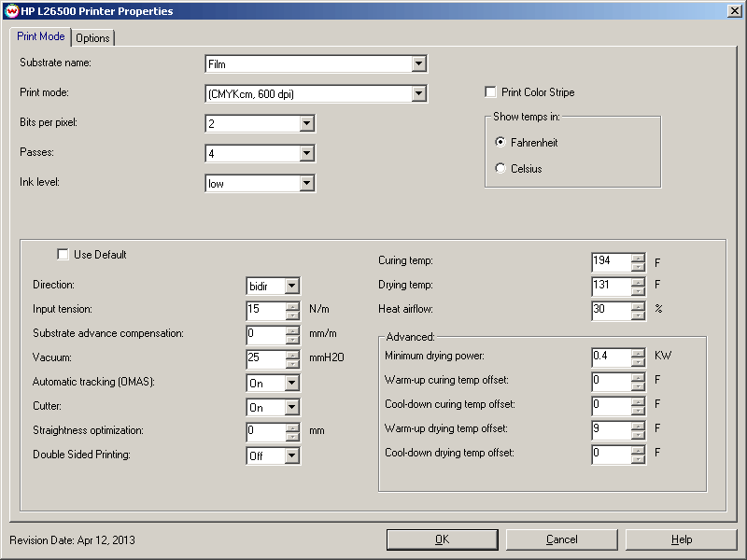Open the Substrate name dropdown
The width and height of the screenshot is (747, 560).
tap(418, 63)
